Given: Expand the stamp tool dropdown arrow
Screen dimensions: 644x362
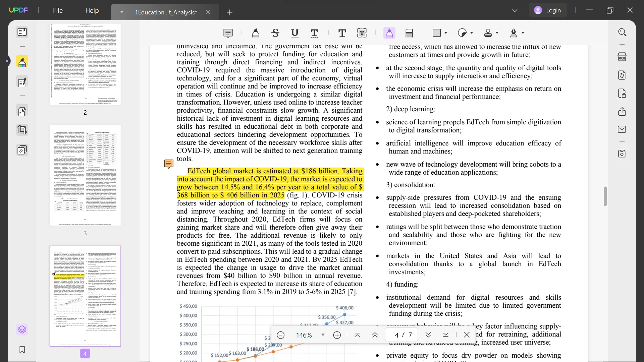Looking at the screenshot, I should pos(497,33).
